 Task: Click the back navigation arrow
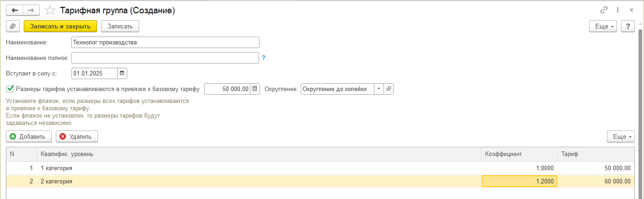[15, 10]
